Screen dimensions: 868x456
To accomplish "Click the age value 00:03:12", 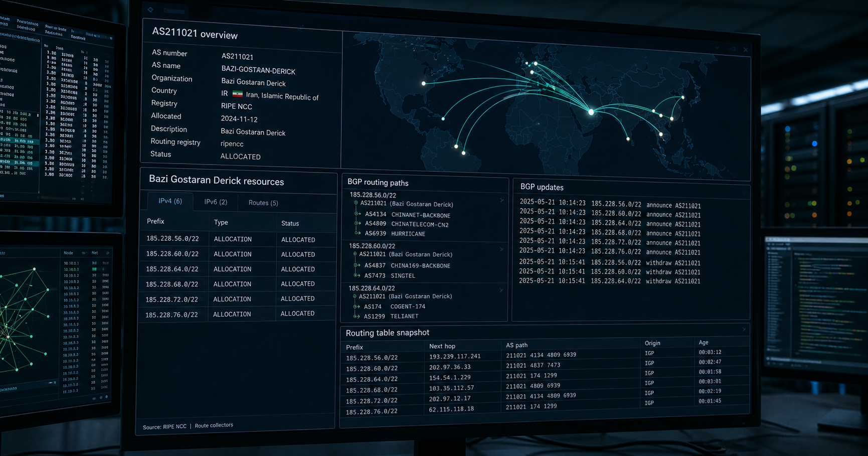I will tap(710, 352).
